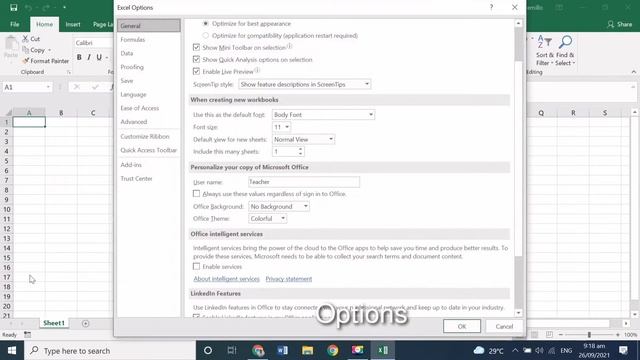Select the Format Painter brush
This screenshot has width=640, height=360.
coord(26,61)
